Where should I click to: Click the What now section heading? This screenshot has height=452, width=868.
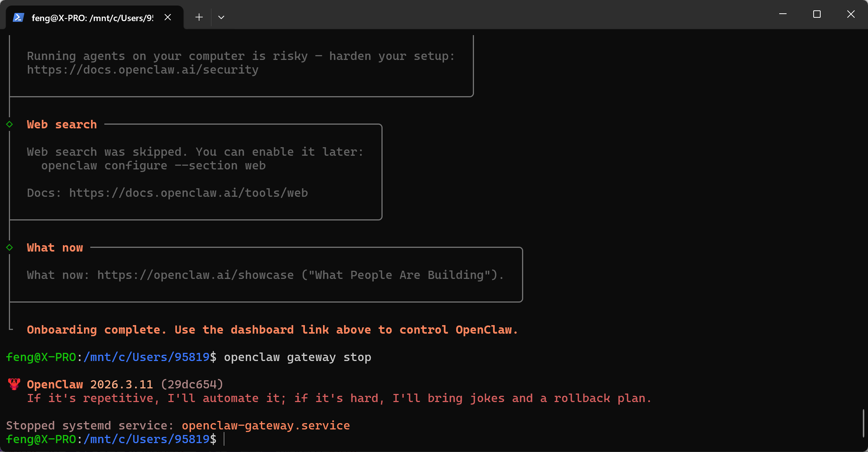tap(55, 248)
